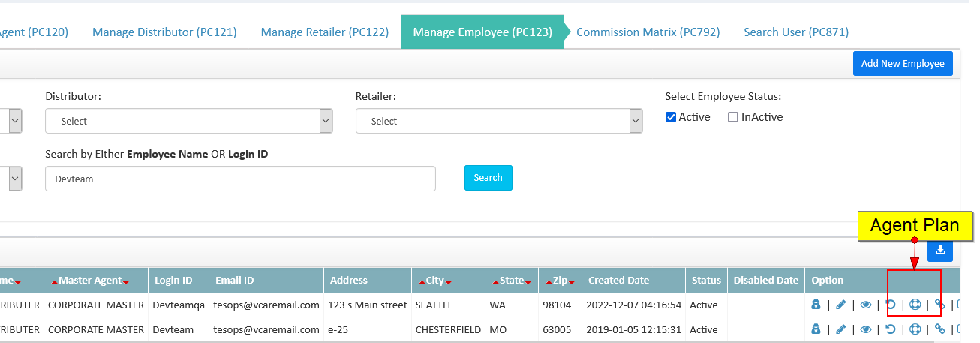Open the Search User (PC871) tab
The height and width of the screenshot is (343, 980).
796,32
